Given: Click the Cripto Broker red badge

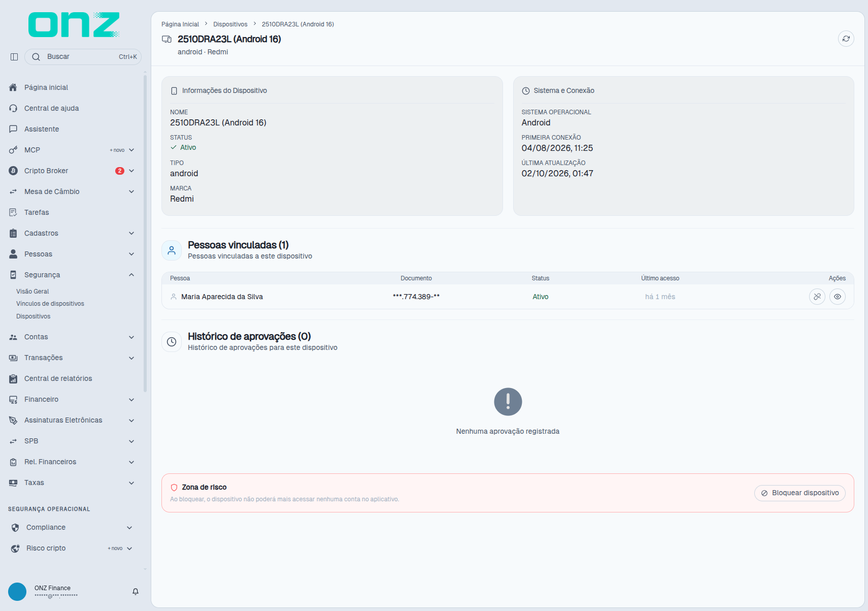Looking at the screenshot, I should [x=120, y=171].
